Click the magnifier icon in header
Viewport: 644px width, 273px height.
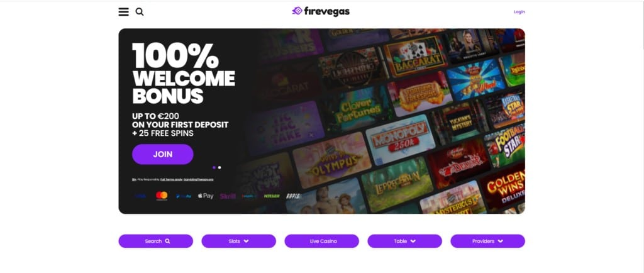point(140,12)
